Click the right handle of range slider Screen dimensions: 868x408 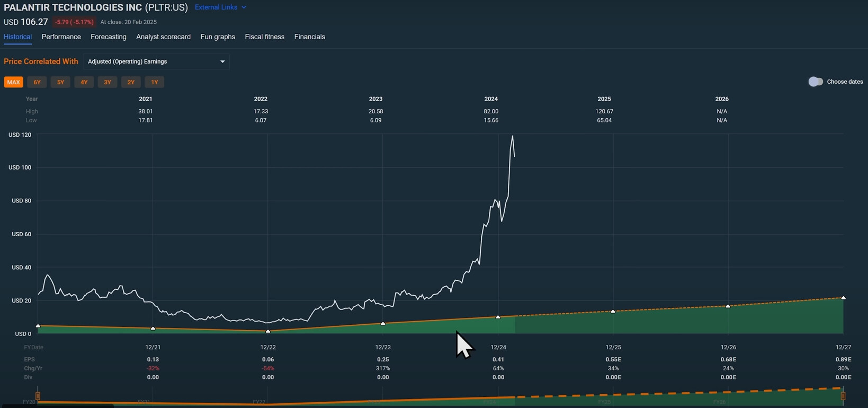(x=843, y=396)
